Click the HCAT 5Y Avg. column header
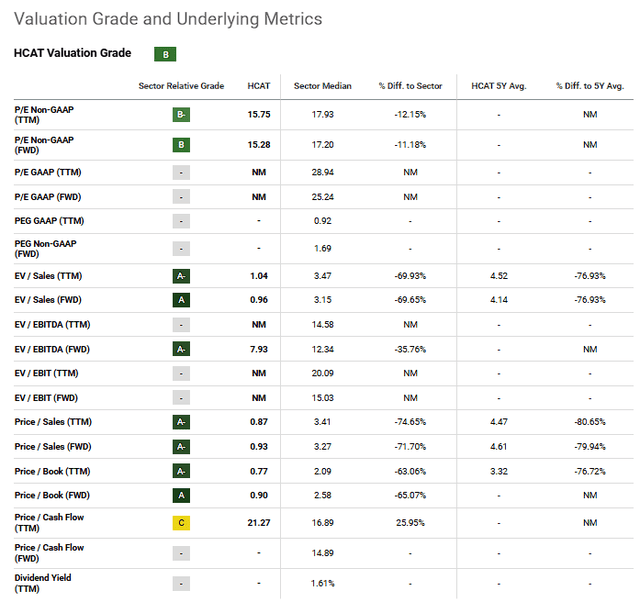640x613 pixels. [x=498, y=86]
